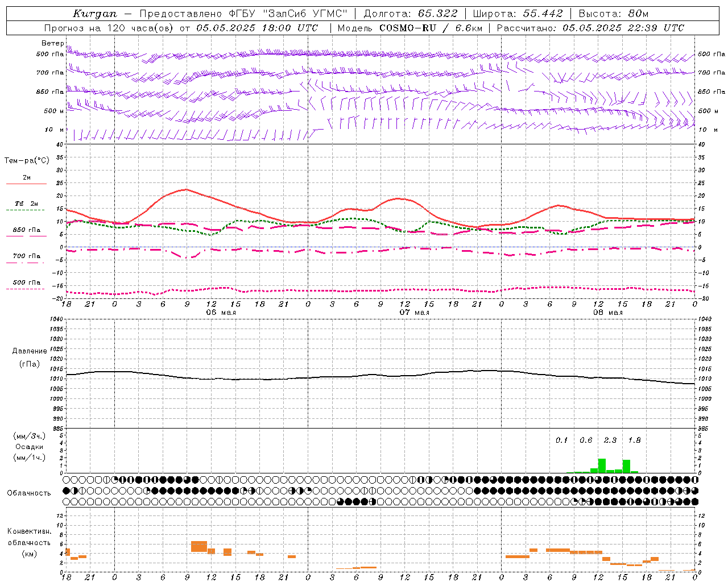Click the 'Осадки' precipitation label
728x582 pixels.
[x=30, y=447]
